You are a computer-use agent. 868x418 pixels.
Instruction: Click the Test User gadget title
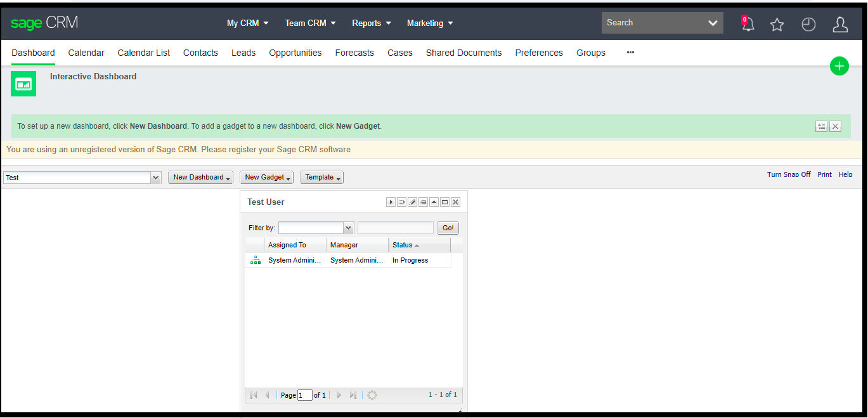pyautogui.click(x=266, y=202)
